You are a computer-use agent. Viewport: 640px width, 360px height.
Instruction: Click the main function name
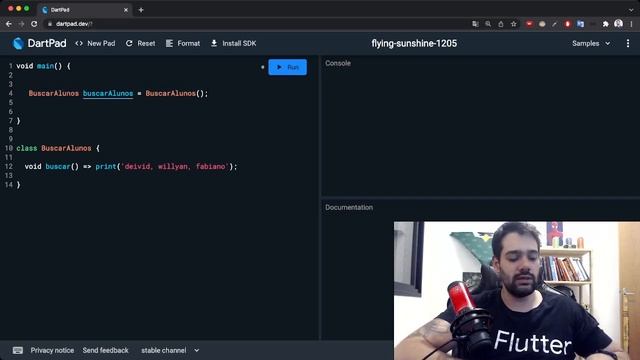tap(45, 66)
